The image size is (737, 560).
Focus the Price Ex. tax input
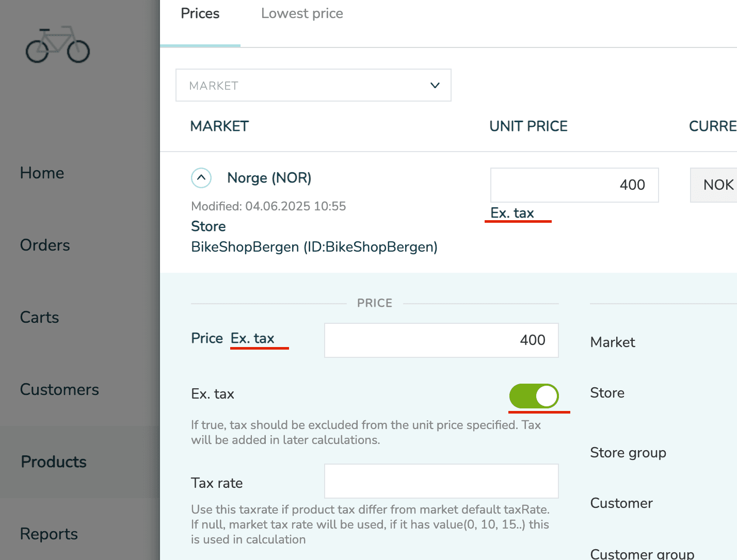coord(441,340)
